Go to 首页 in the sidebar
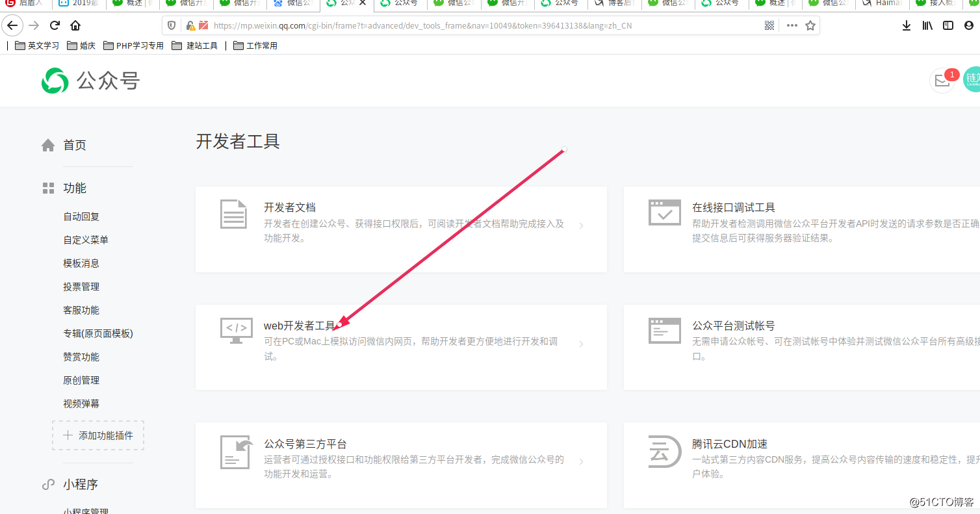The image size is (980, 514). pos(75,146)
